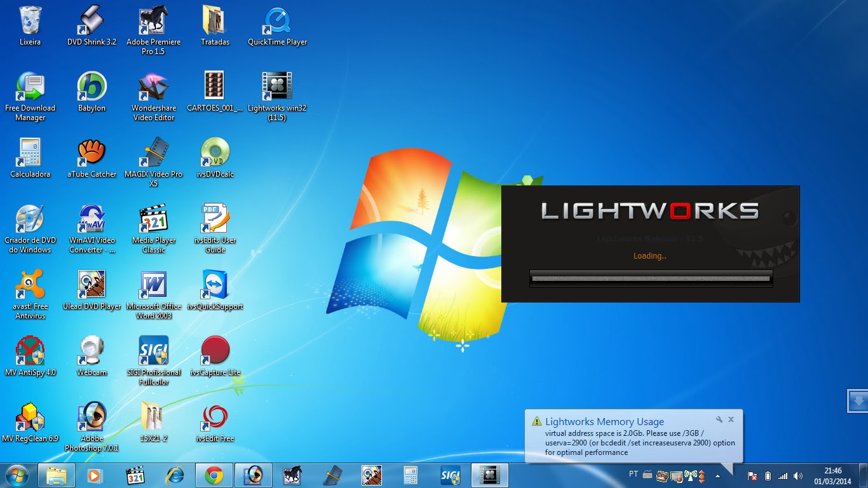This screenshot has height=488, width=868.
Task: Select Adobe Premiere Pro 1.5 desktop shortcut
Action: tap(153, 30)
